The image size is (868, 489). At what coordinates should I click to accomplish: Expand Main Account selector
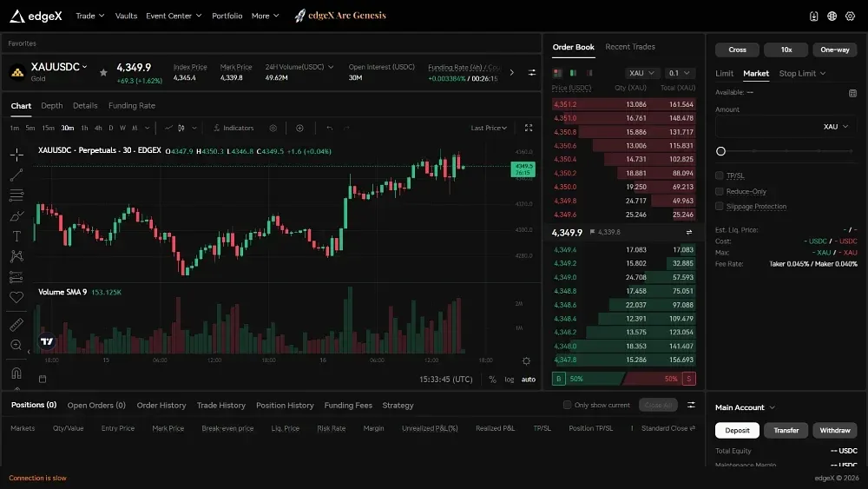(745, 407)
